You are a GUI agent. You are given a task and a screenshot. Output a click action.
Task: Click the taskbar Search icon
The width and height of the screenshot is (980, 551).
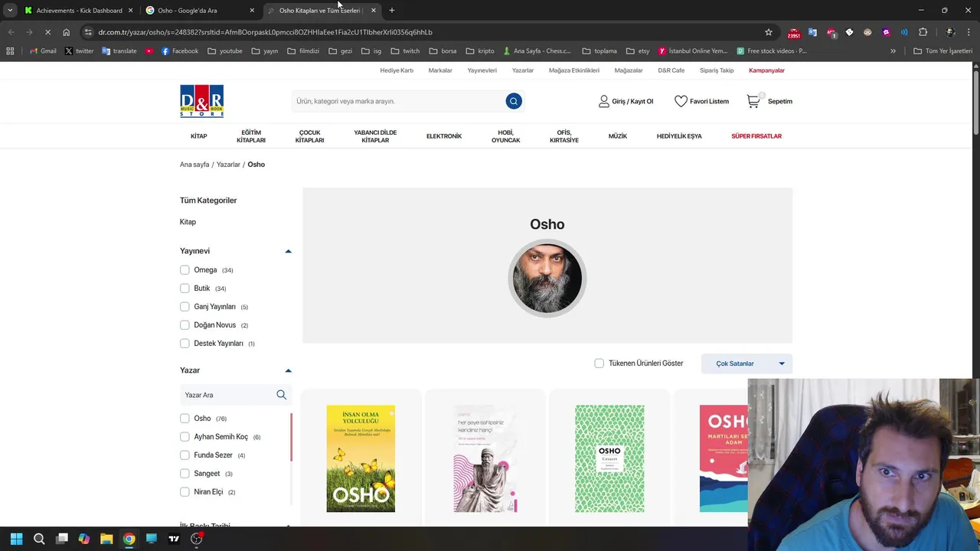[x=39, y=539]
